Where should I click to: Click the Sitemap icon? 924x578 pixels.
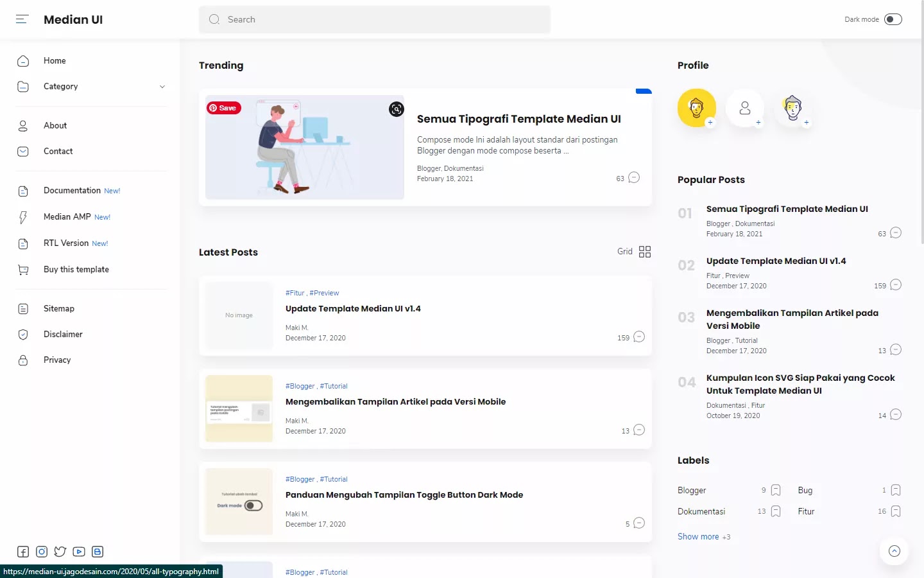pyautogui.click(x=23, y=309)
